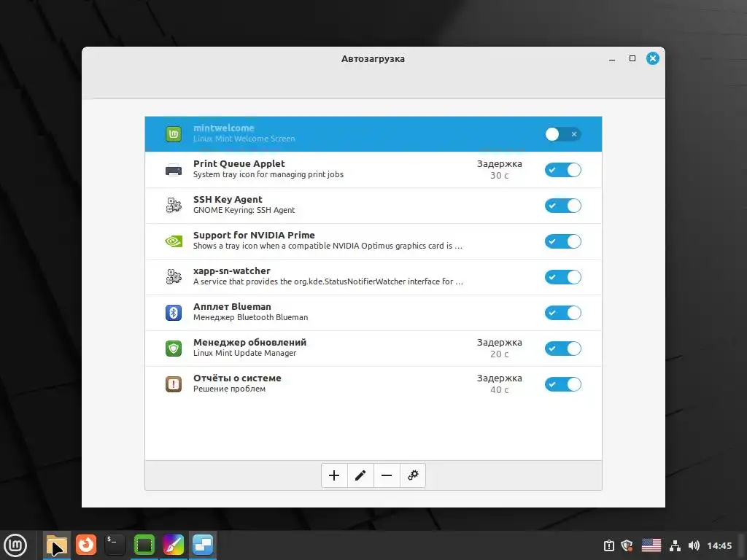This screenshot has width=747, height=560.
Task: Click the Задержка 30 с delay label
Action: click(x=499, y=169)
